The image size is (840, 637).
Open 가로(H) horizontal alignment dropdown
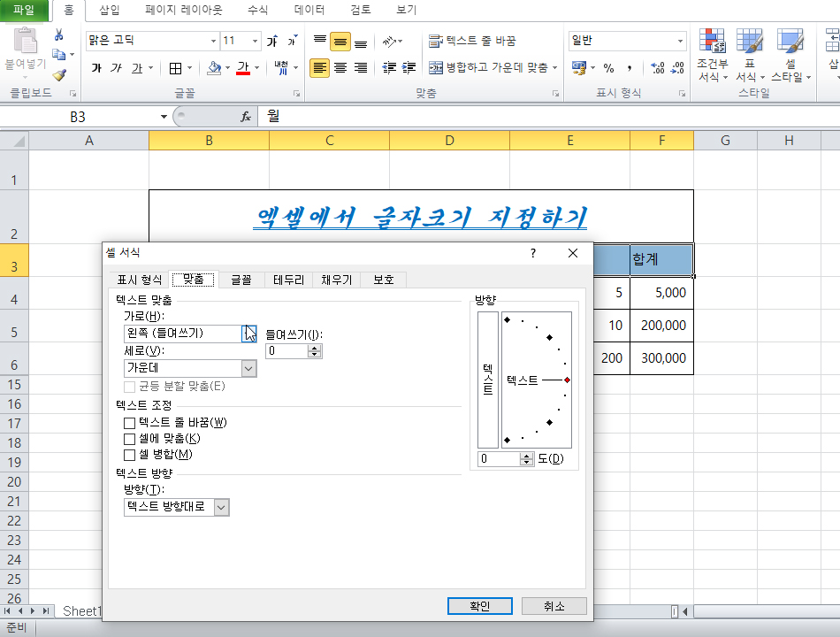coord(248,334)
